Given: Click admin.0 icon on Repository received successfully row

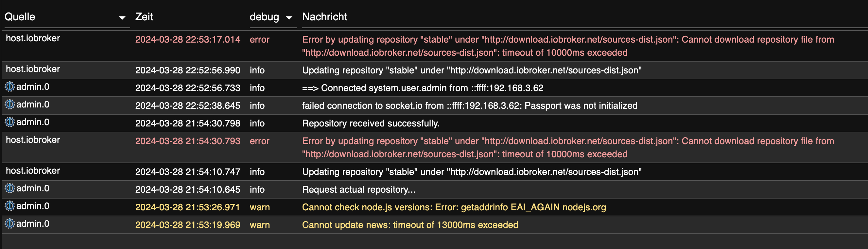Looking at the screenshot, I should [10, 122].
